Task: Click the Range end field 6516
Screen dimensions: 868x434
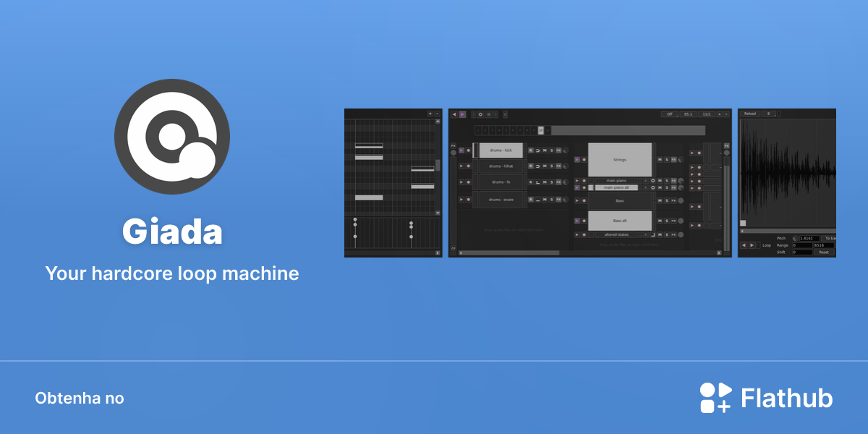Action: (824, 245)
